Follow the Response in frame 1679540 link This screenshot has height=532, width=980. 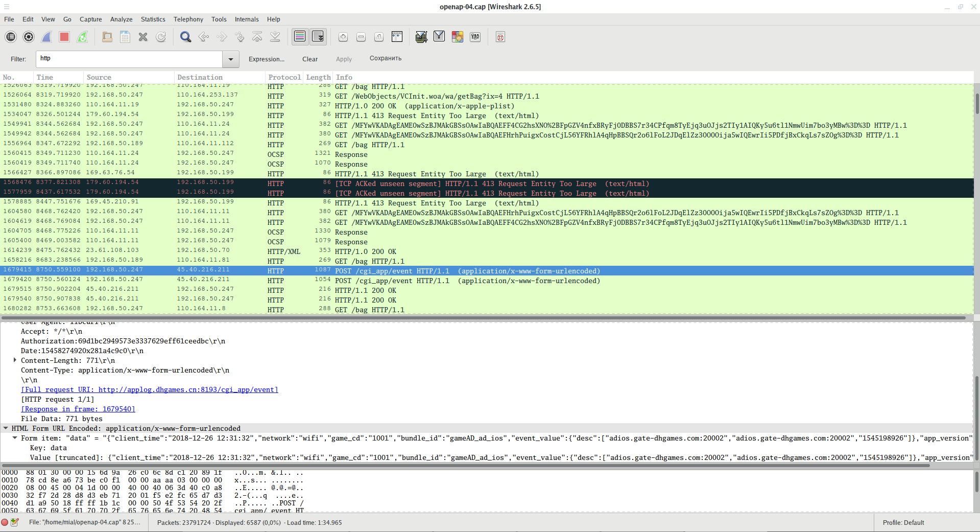(78, 409)
